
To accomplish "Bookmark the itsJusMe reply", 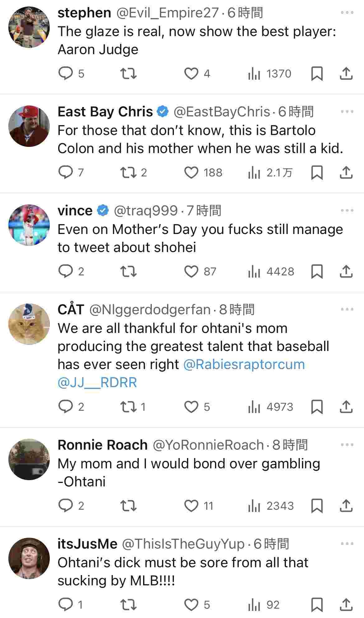I will tap(317, 605).
